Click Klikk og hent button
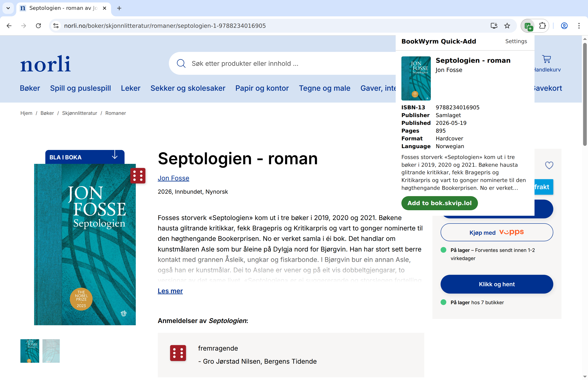 point(497,284)
